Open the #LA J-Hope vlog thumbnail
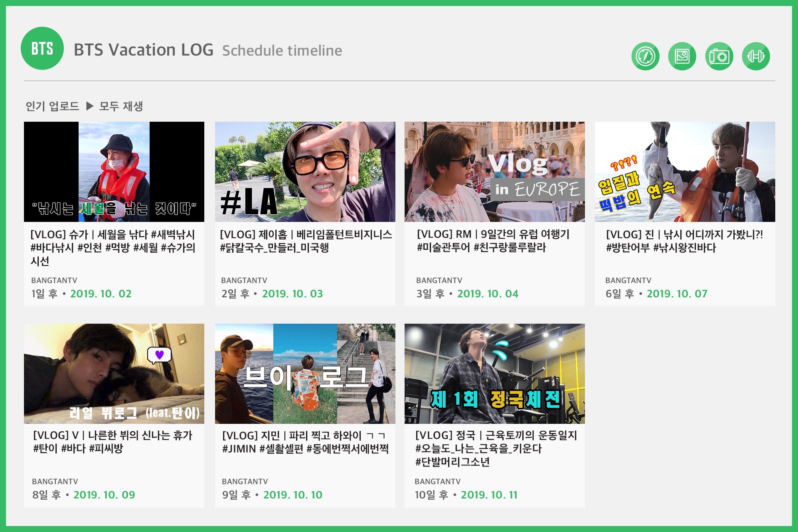 (305, 172)
